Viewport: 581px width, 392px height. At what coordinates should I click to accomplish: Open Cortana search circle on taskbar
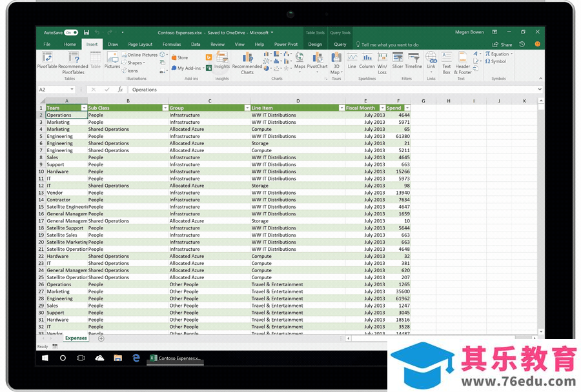point(63,358)
